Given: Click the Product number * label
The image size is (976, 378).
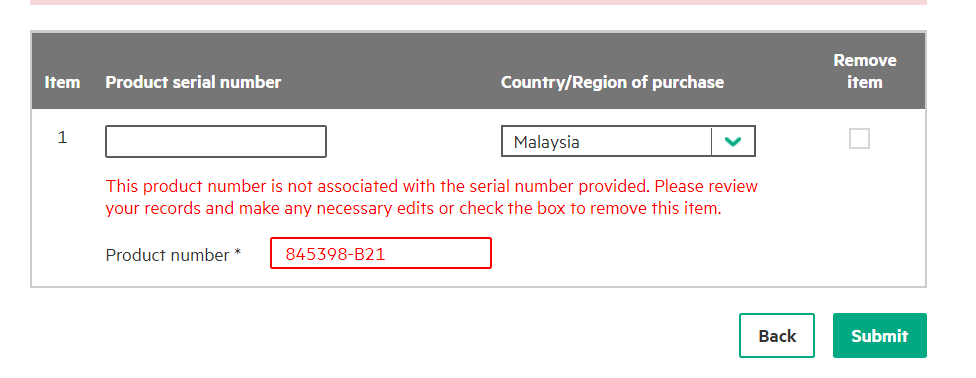Looking at the screenshot, I should coord(173,255).
